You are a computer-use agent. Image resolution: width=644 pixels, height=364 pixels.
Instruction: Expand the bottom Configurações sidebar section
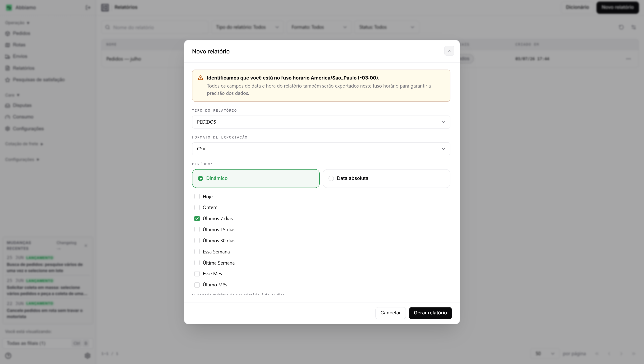pos(22,160)
